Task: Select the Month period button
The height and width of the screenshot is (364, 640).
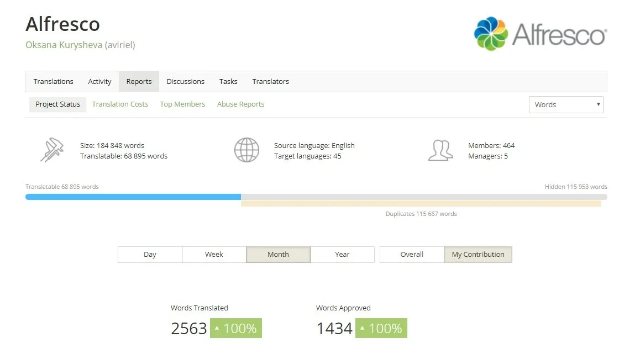Action: click(x=278, y=255)
